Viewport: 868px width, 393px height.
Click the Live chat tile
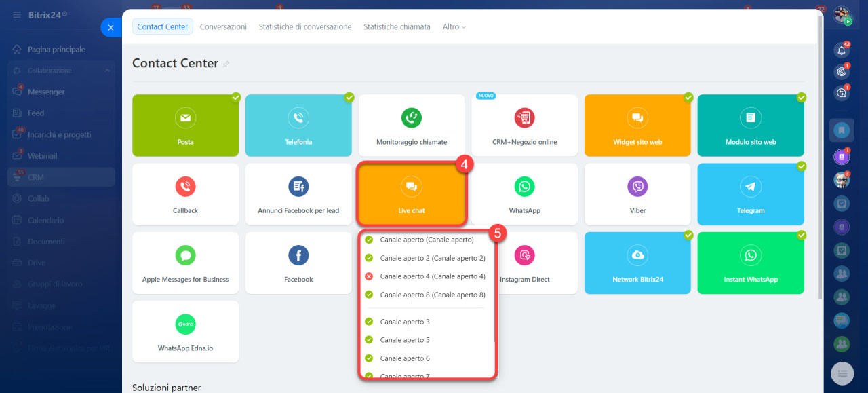coord(412,194)
